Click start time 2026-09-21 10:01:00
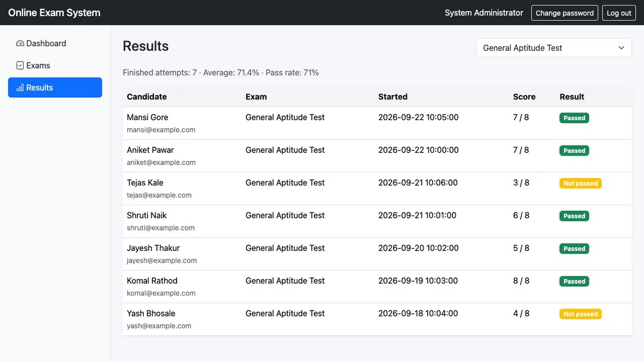This screenshot has height=362, width=644. click(418, 216)
